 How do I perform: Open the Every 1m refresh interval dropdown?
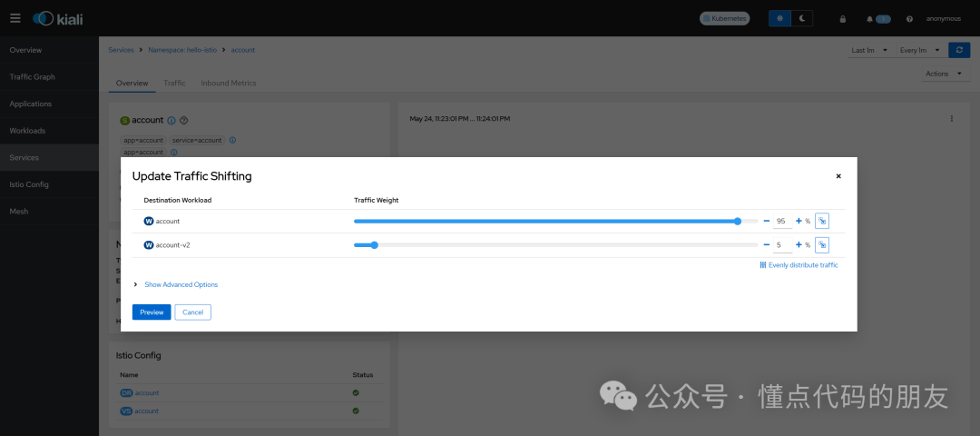pos(919,50)
